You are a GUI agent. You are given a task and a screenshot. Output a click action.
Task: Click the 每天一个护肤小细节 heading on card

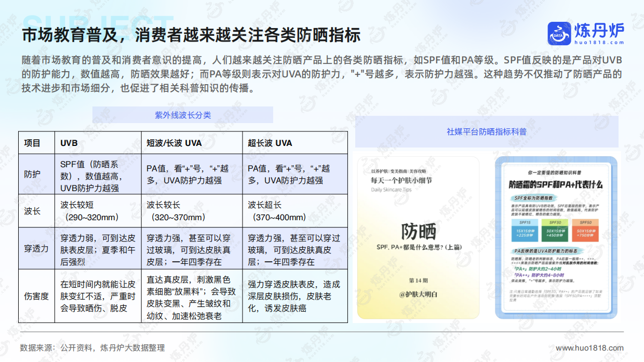(x=401, y=181)
